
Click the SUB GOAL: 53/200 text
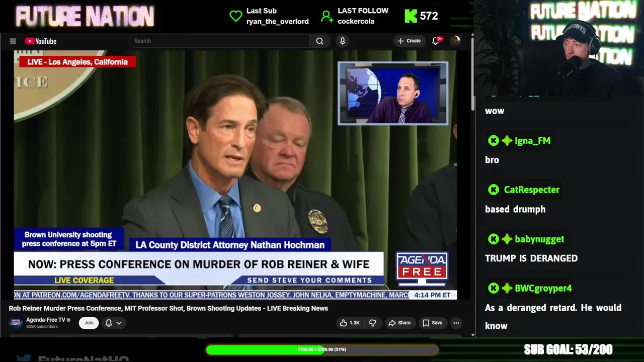tap(568, 349)
